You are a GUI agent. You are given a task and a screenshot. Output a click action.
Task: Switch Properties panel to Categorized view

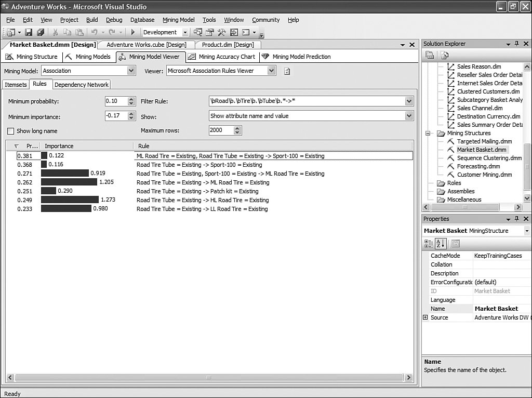point(429,243)
